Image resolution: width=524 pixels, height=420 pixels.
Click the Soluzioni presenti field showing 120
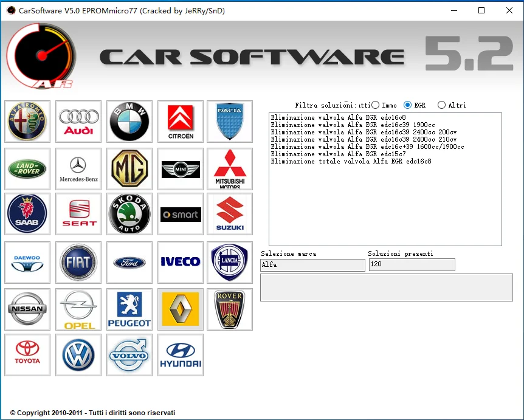[412, 265]
